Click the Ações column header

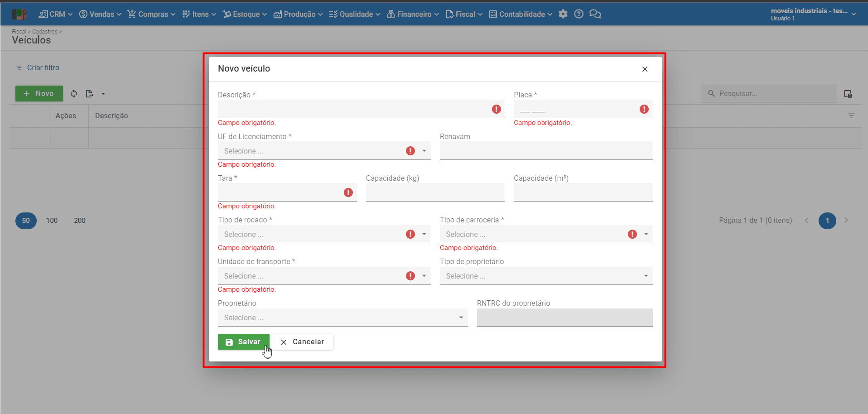coord(66,116)
